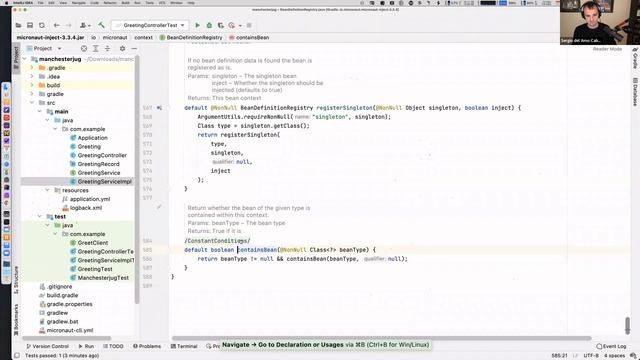Click Collapse All in Project panel
This screenshot has height=360, width=640.
[107, 49]
